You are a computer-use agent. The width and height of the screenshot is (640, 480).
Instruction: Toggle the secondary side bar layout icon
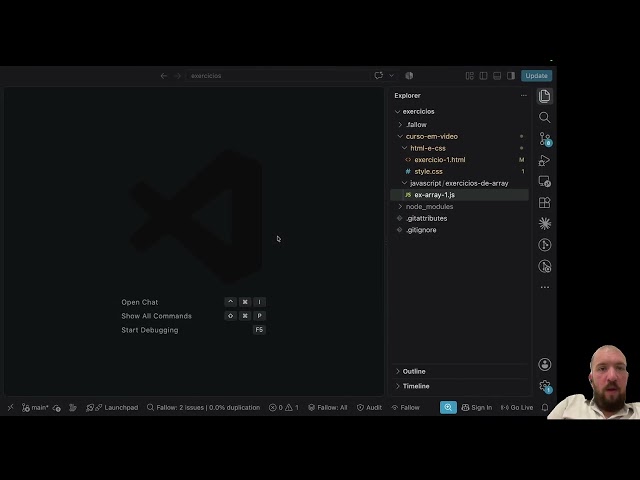[511, 76]
